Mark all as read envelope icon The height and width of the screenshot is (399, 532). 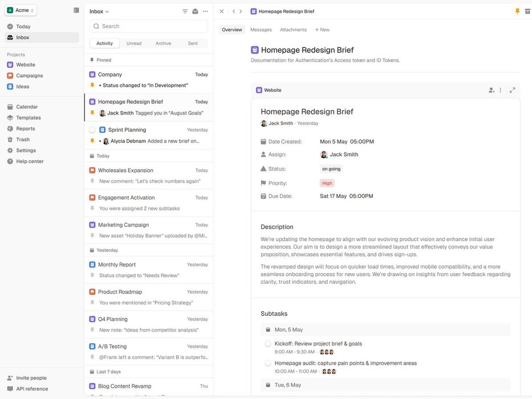[195, 11]
